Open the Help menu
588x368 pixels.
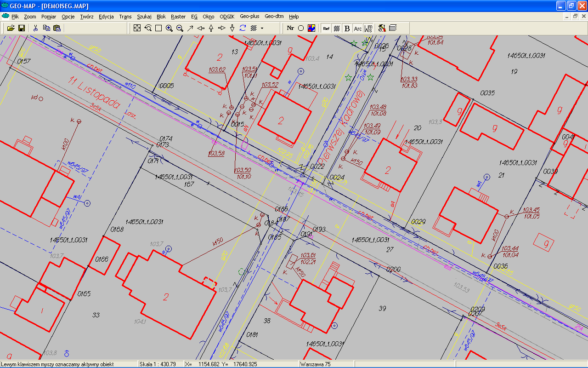click(x=294, y=17)
